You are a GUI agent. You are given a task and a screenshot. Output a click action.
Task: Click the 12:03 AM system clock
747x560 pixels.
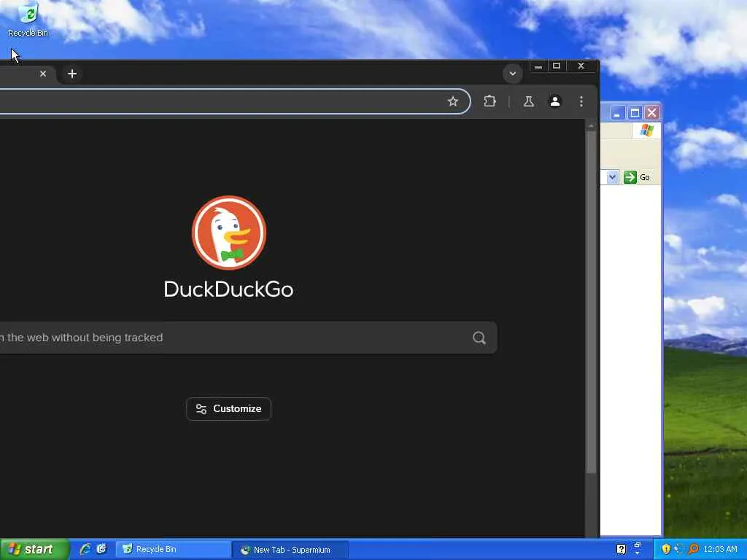pyautogui.click(x=720, y=549)
